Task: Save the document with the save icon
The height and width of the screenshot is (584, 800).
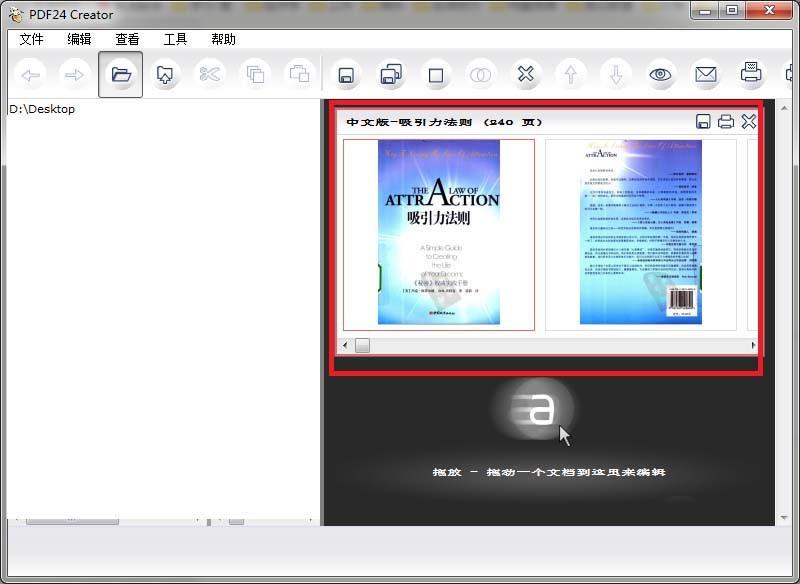Action: tap(346, 75)
